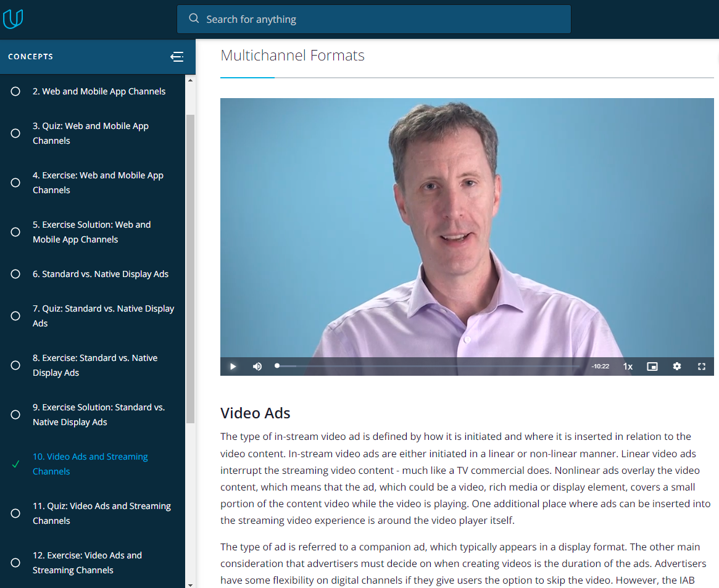Open lesson 12 Exercise: Video Ads and Streaming
Viewport: 719px width, 588px height.
(87, 562)
